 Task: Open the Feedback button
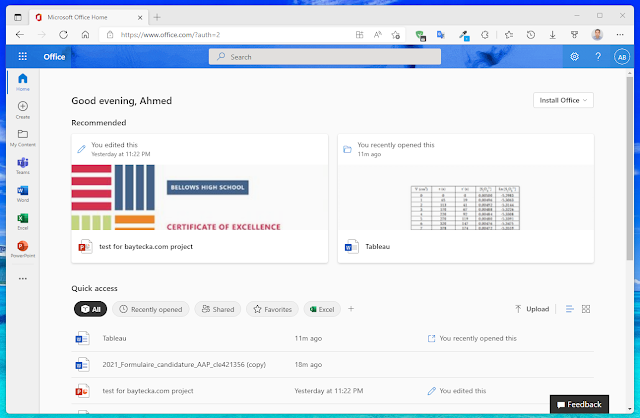pyautogui.click(x=579, y=404)
